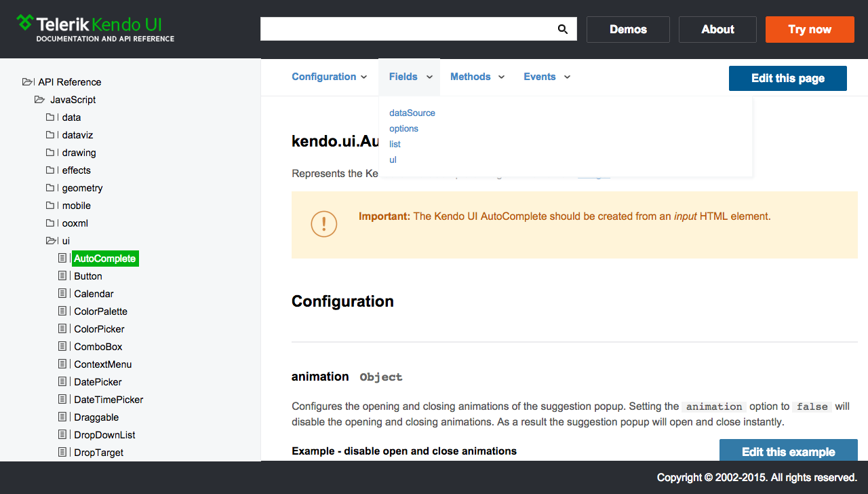Open the ColorPalette API page
The width and height of the screenshot is (868, 494).
point(100,311)
